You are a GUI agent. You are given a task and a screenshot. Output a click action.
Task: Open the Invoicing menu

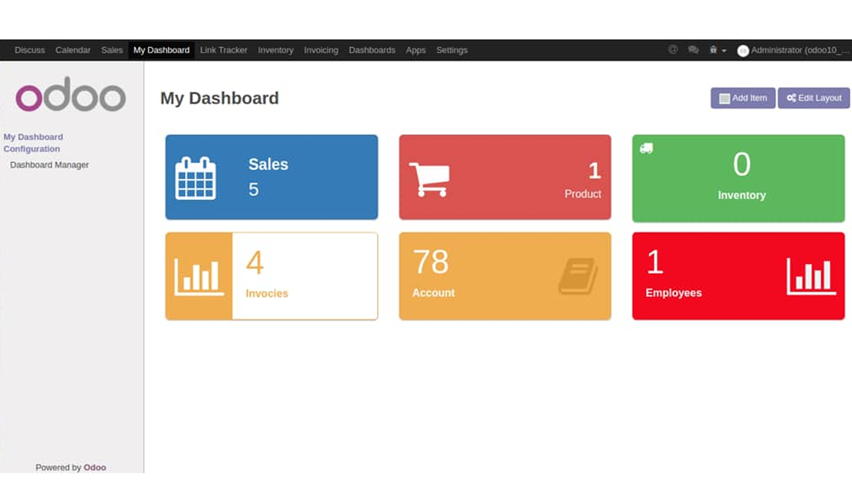coord(321,50)
